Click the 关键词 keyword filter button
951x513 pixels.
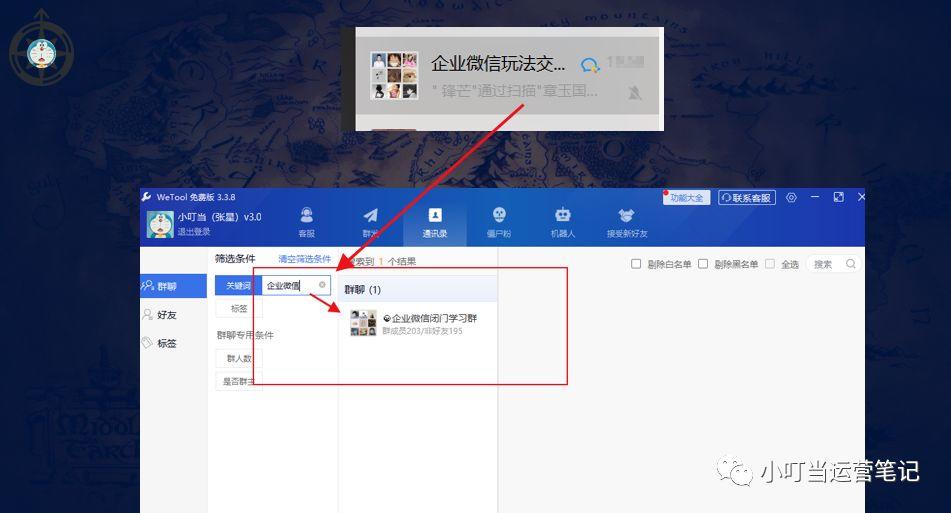point(238,286)
